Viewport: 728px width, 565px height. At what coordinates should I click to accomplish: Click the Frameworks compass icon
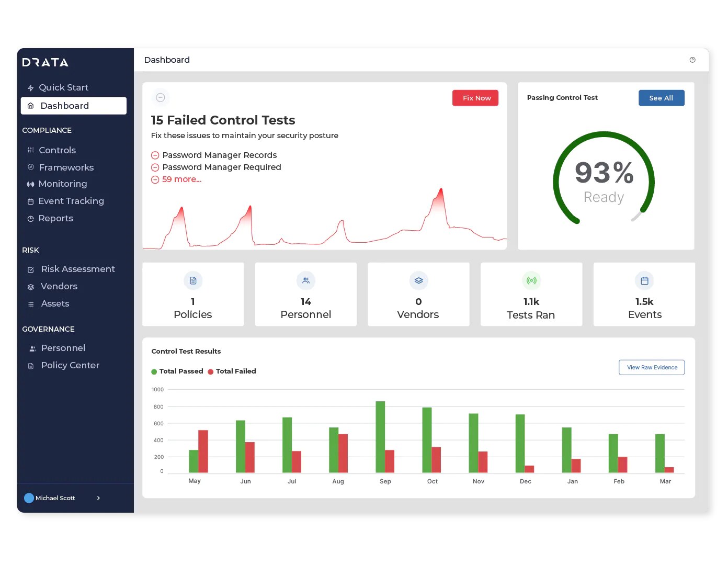31,167
